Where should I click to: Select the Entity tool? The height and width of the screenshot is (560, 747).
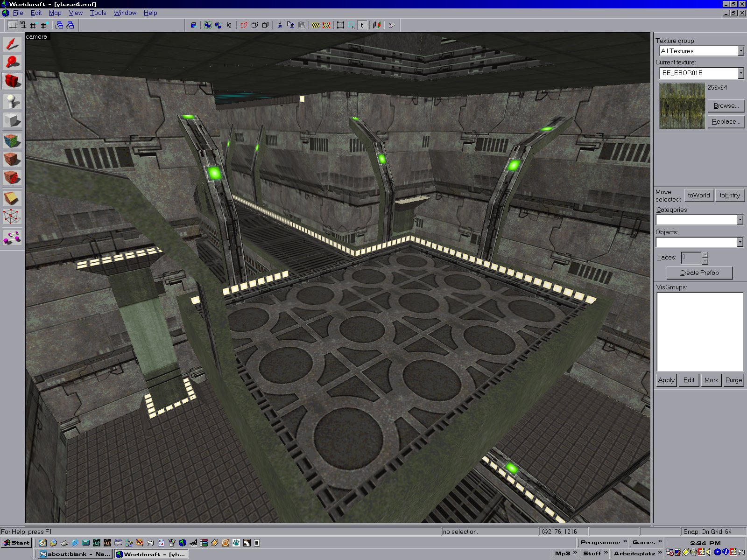[12, 101]
